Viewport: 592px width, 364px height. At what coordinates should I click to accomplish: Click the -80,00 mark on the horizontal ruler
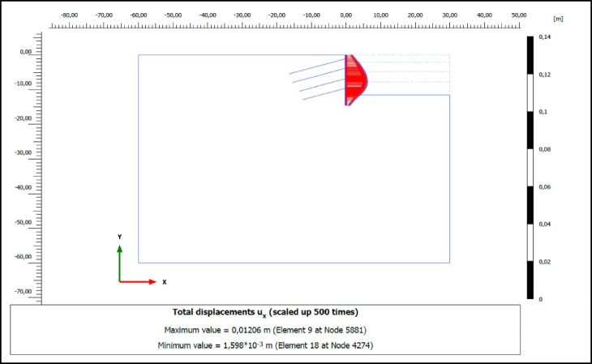69,15
